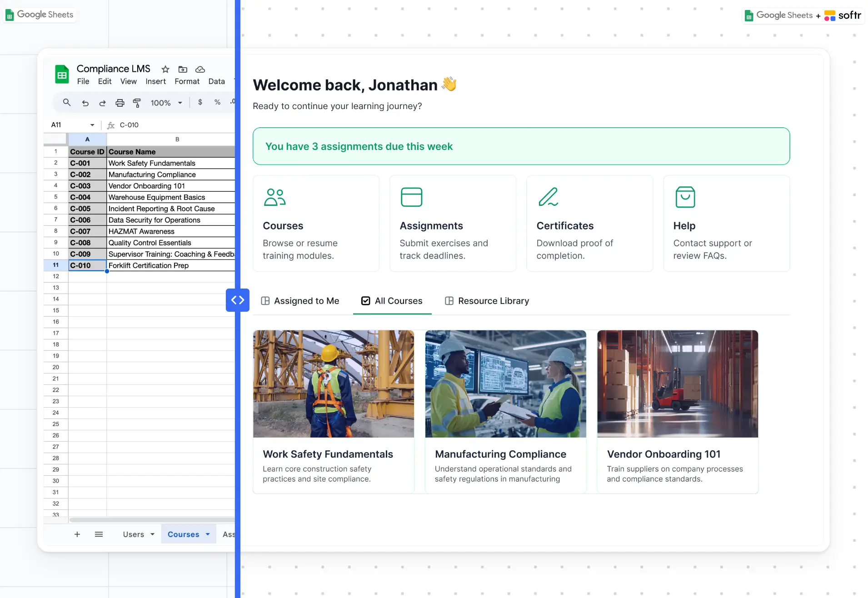Click the move-to-folder icon

tap(183, 69)
